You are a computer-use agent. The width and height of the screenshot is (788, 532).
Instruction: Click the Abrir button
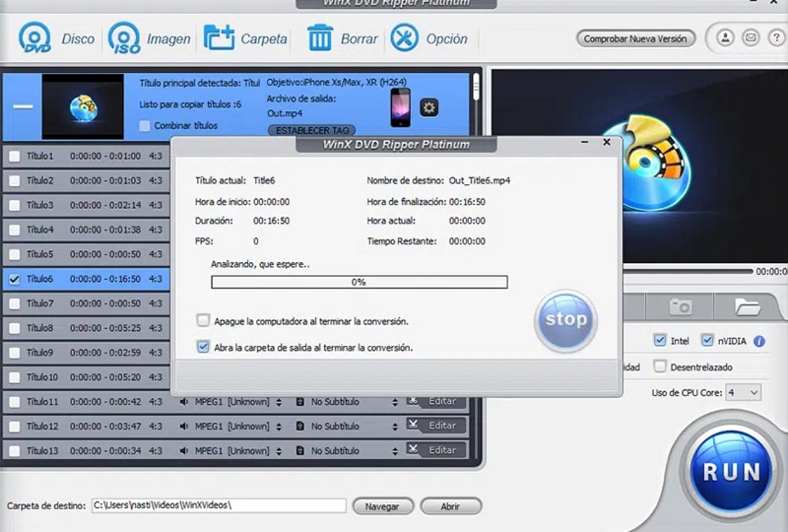[450, 506]
